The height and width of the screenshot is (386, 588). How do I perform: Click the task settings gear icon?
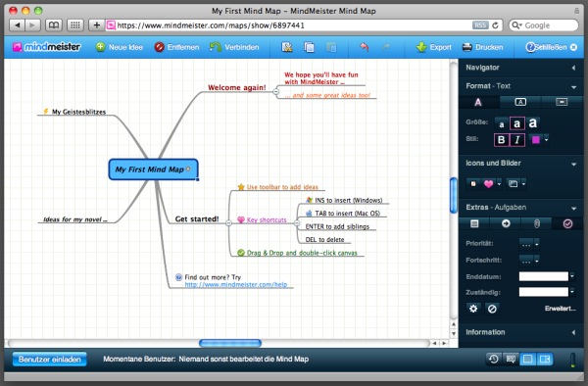click(473, 309)
